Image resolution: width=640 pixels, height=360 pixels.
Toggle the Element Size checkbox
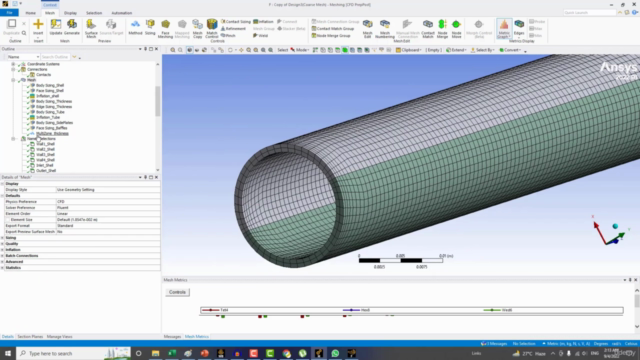pyautogui.click(x=7, y=220)
